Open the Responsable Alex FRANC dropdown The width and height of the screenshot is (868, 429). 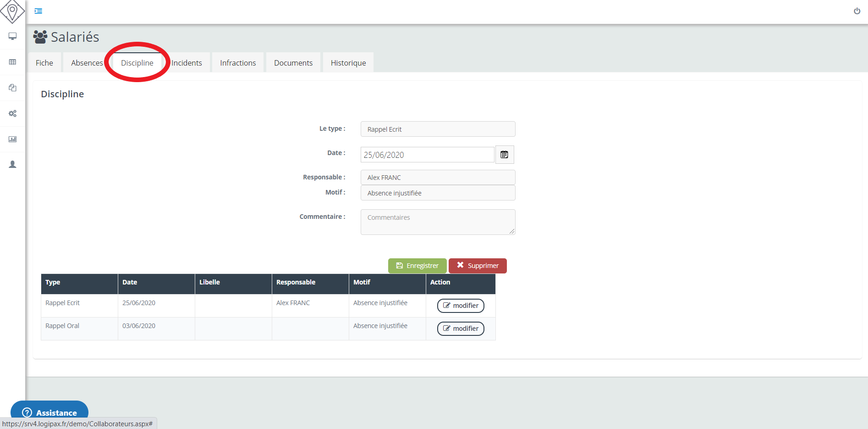click(438, 178)
